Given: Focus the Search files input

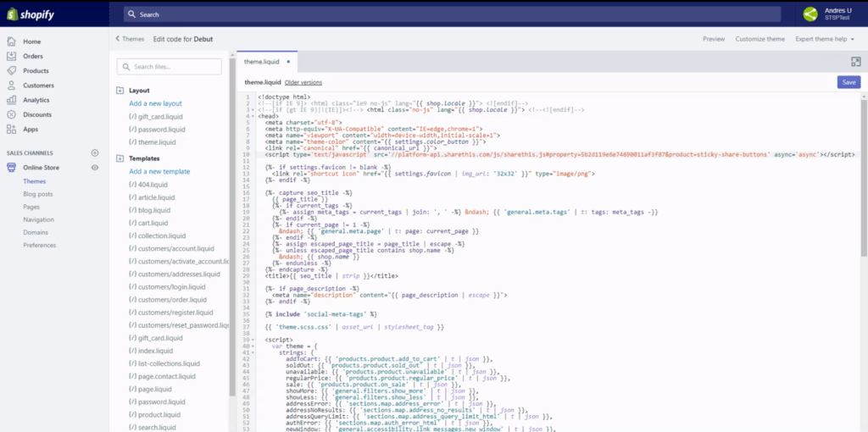Looking at the screenshot, I should pos(170,67).
